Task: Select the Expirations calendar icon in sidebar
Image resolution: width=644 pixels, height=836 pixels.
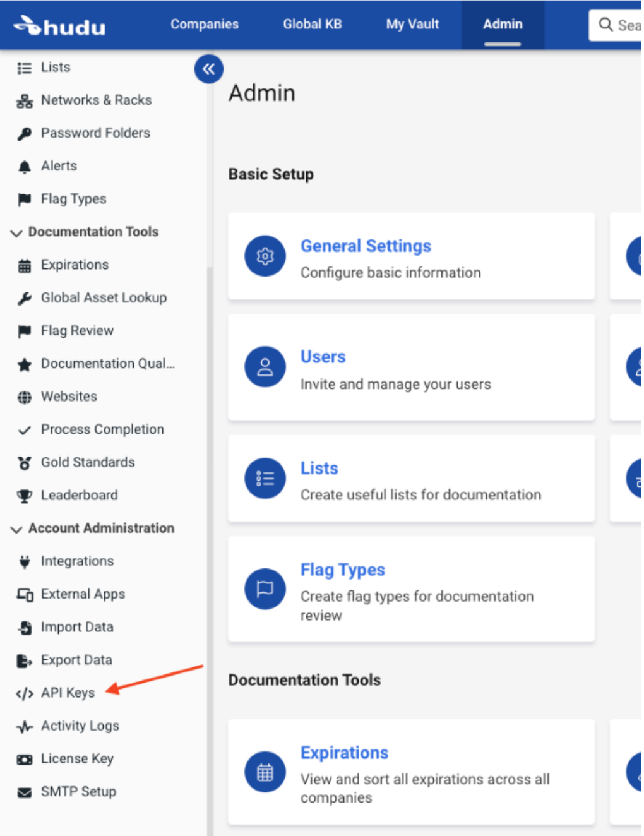Action: click(24, 265)
